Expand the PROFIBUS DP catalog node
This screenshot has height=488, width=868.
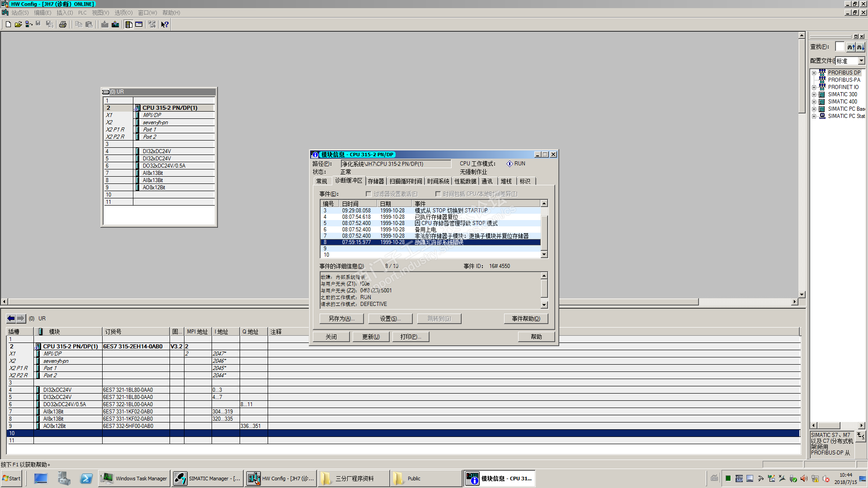814,73
